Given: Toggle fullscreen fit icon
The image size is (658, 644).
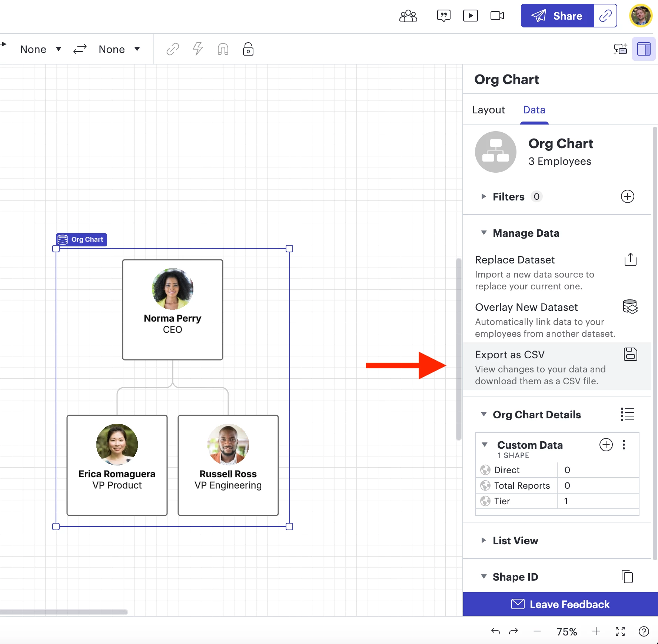Looking at the screenshot, I should (x=620, y=631).
